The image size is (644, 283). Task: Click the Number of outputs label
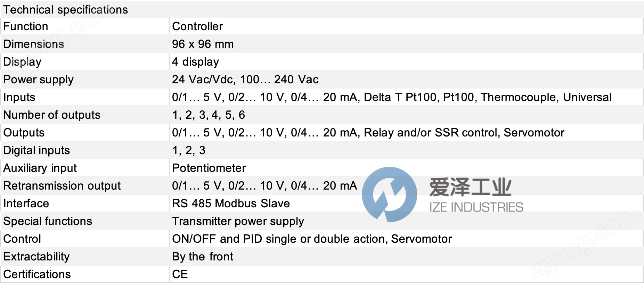(52, 115)
